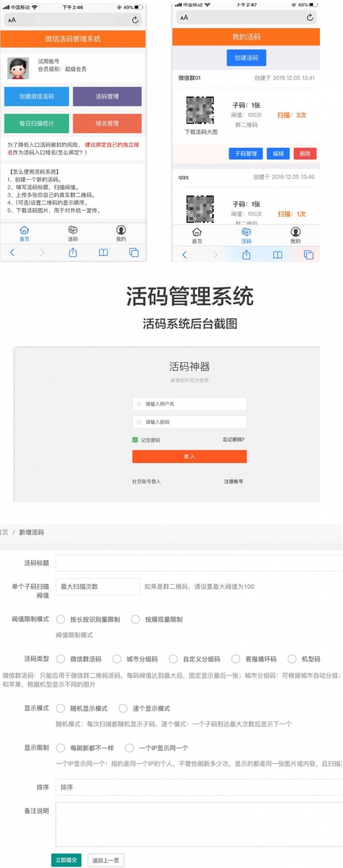Tap the 域名管理 red tile
The height and width of the screenshot is (868, 343).
tap(107, 123)
